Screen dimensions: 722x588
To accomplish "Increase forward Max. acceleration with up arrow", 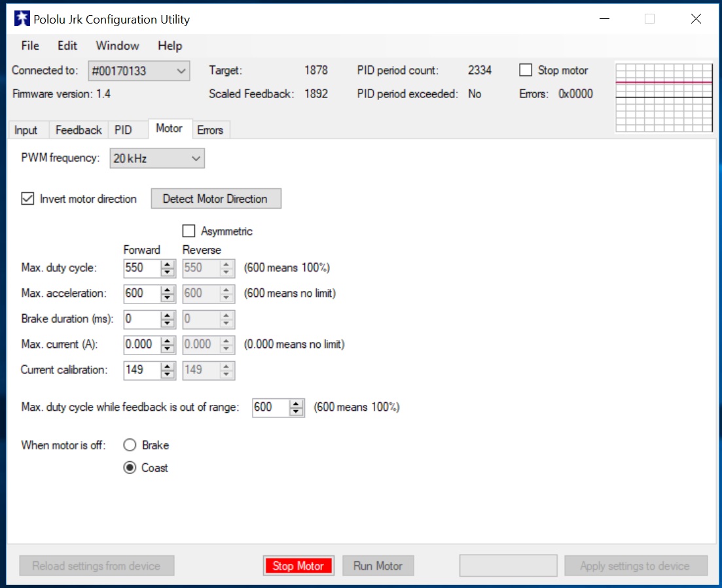I will click(x=168, y=290).
